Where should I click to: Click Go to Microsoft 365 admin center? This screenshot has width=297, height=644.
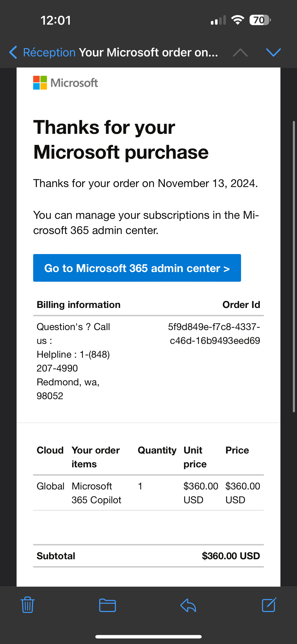pyautogui.click(x=137, y=268)
